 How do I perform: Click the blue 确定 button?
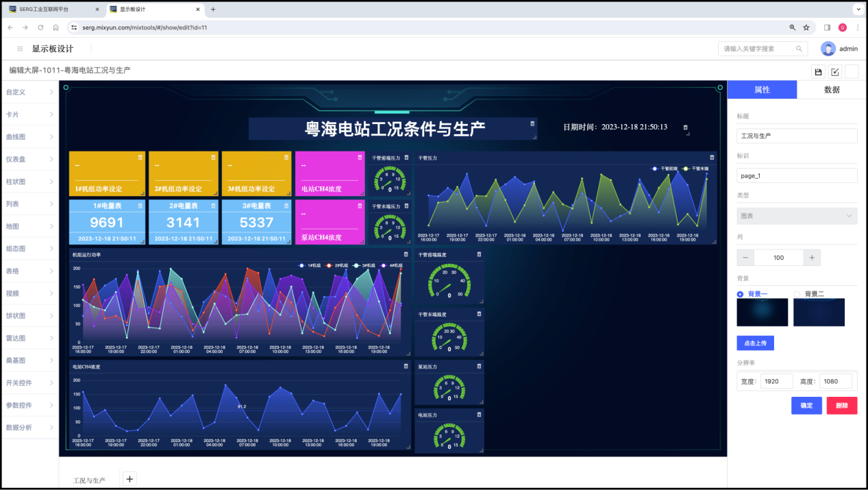[806, 405]
